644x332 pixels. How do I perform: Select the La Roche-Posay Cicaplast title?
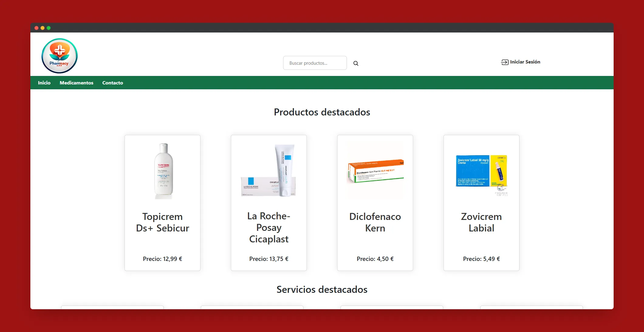click(x=269, y=228)
